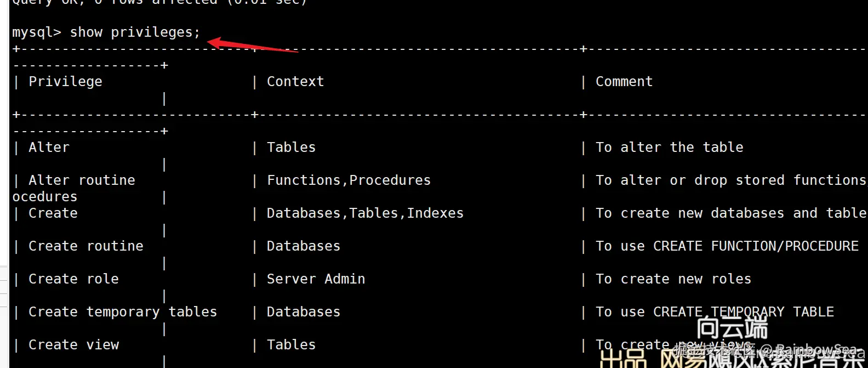Click 'Databases,Tables,Indexes' context text

tap(365, 213)
